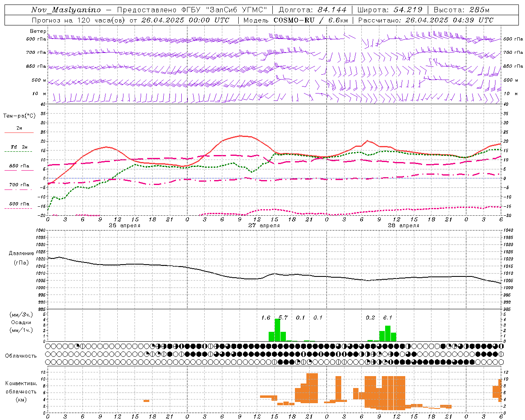Click the 27 апреля date label
Image resolution: width=525 pixels, height=420 pixels.
tap(264, 226)
